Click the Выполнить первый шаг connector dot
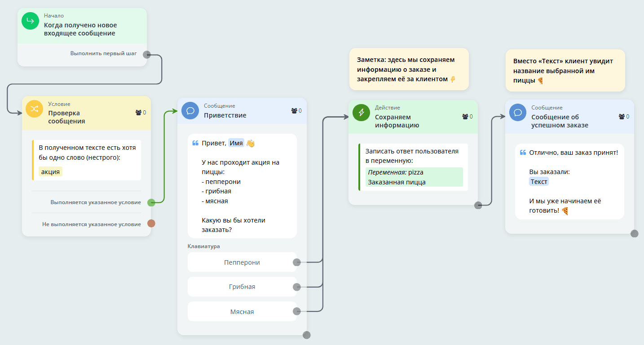This screenshot has height=345, width=644. [146, 55]
